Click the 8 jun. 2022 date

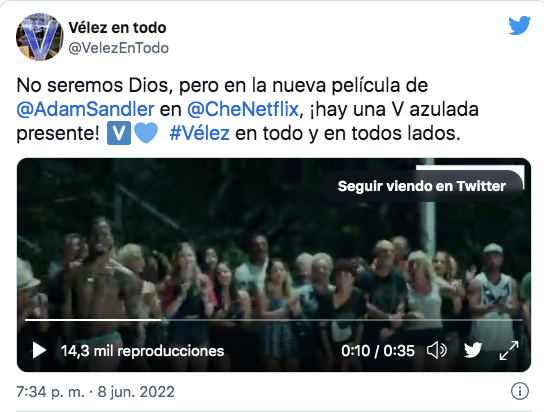136,392
